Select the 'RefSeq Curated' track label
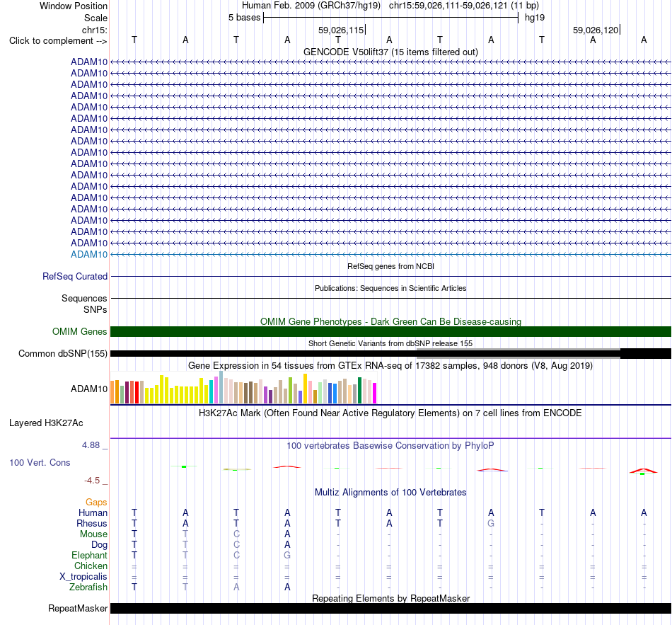This screenshot has height=625, width=672. click(75, 276)
